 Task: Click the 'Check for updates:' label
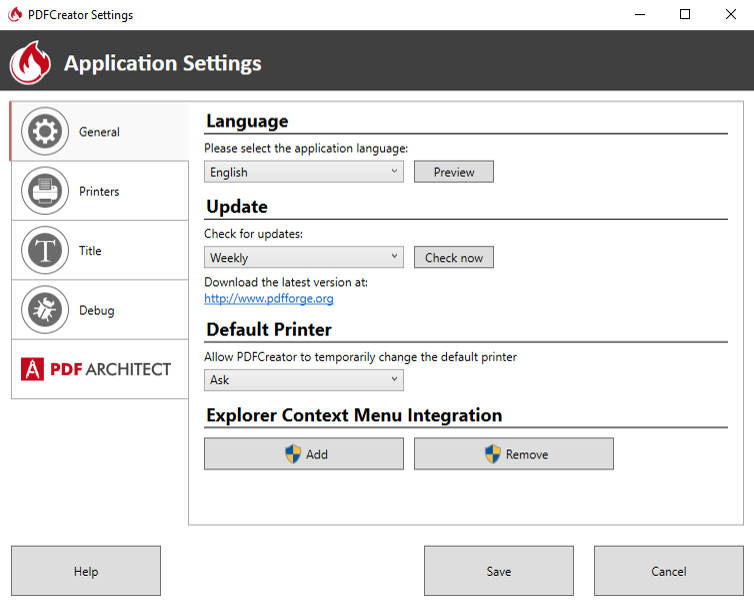click(253, 234)
